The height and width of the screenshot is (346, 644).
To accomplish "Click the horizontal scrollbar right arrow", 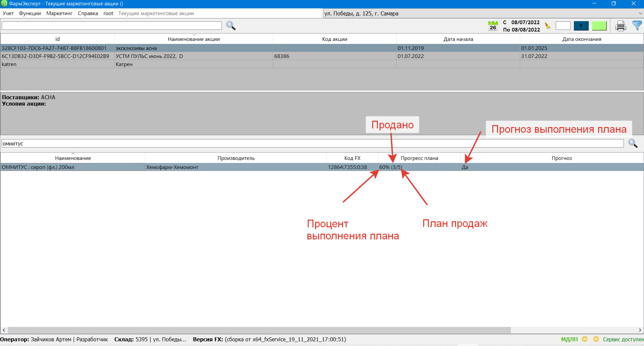I will 640,330.
